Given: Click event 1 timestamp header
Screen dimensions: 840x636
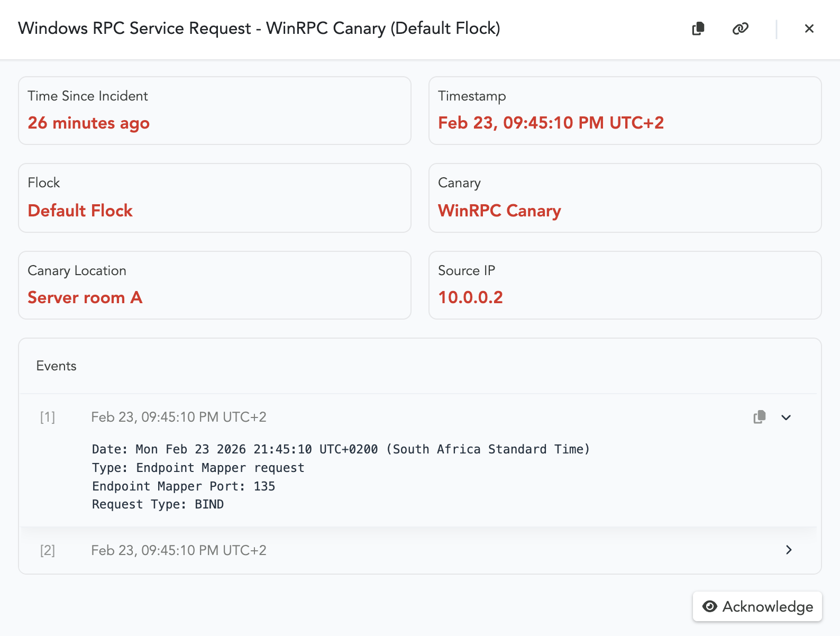Looking at the screenshot, I should click(179, 417).
